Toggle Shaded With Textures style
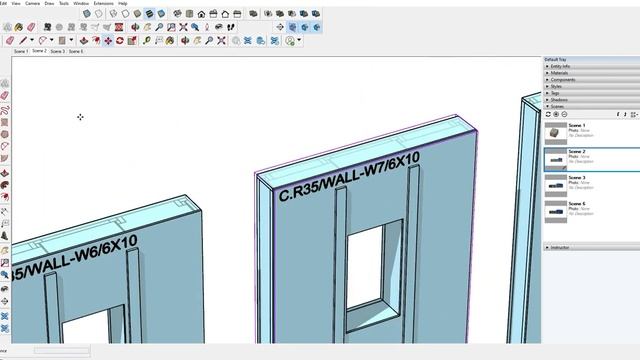This screenshot has height=360, width=640. click(x=149, y=14)
